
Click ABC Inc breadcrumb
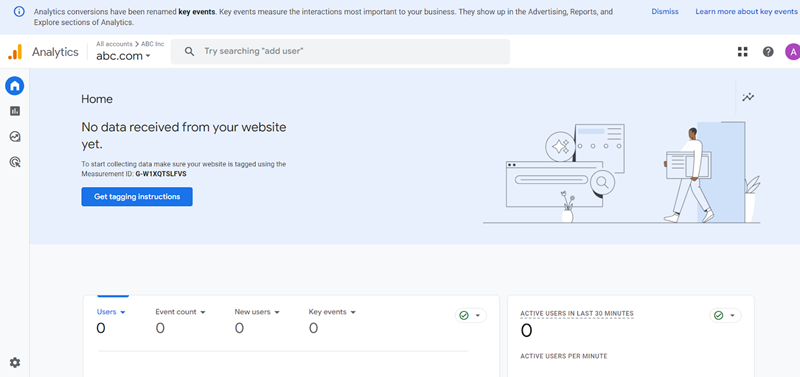click(x=153, y=44)
